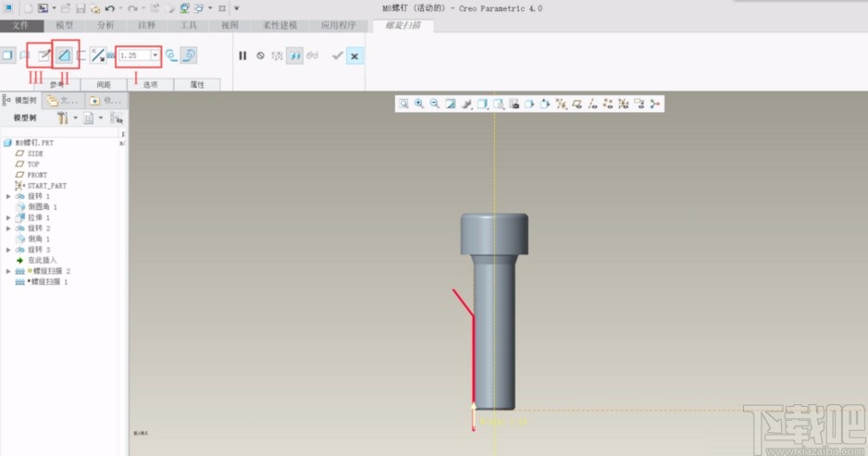The width and height of the screenshot is (868, 456).
Task: Select the SIDE datum plane
Action: coord(35,154)
